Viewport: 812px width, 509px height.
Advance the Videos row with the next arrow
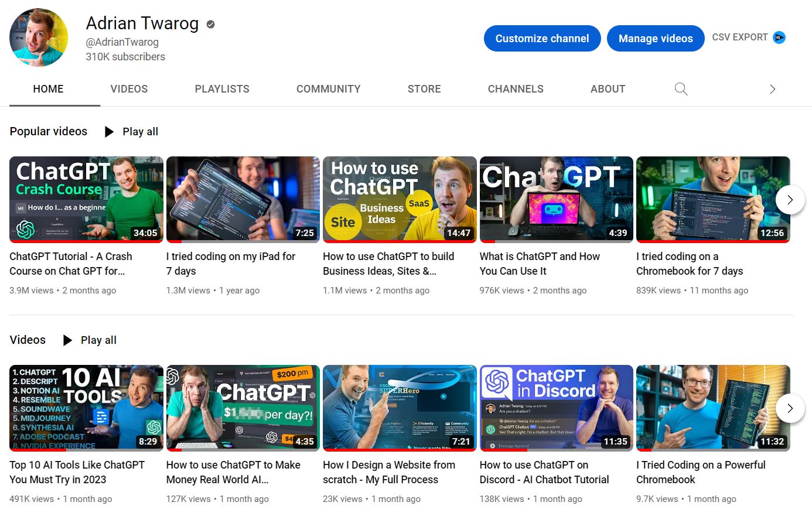(790, 408)
